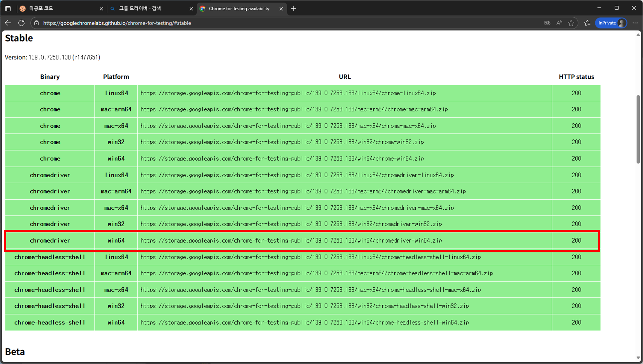Click the chrome mac-arm64 zip URL

click(294, 109)
